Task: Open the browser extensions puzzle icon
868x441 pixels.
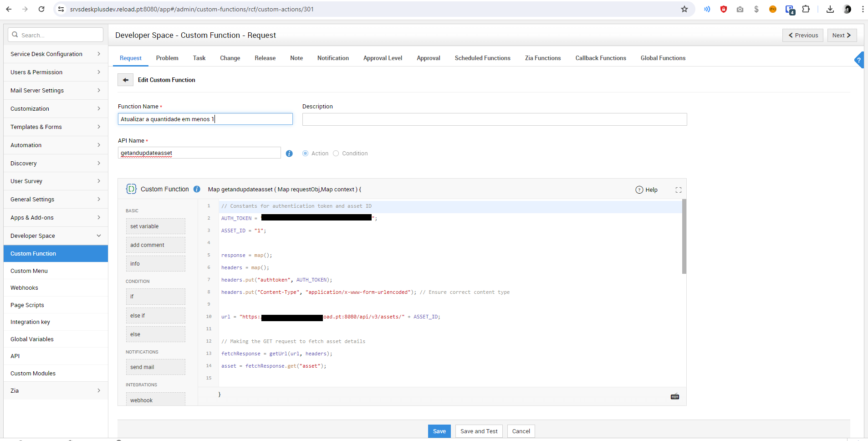Action: 806,9
